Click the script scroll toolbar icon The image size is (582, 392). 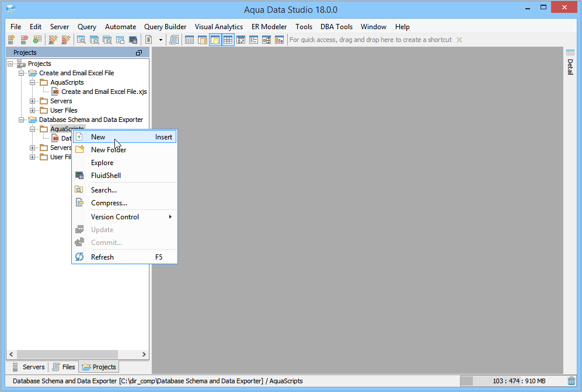point(174,40)
